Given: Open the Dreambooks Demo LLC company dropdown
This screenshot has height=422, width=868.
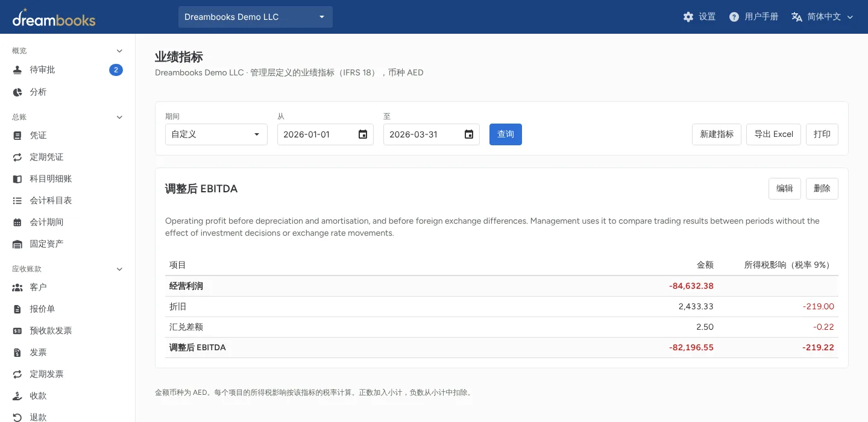Looking at the screenshot, I should tap(256, 17).
